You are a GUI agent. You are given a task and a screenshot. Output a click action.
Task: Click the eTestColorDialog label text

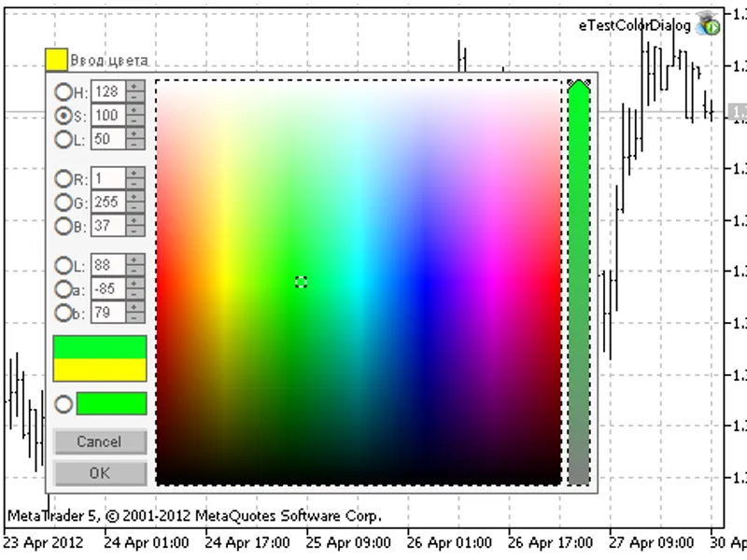[635, 26]
